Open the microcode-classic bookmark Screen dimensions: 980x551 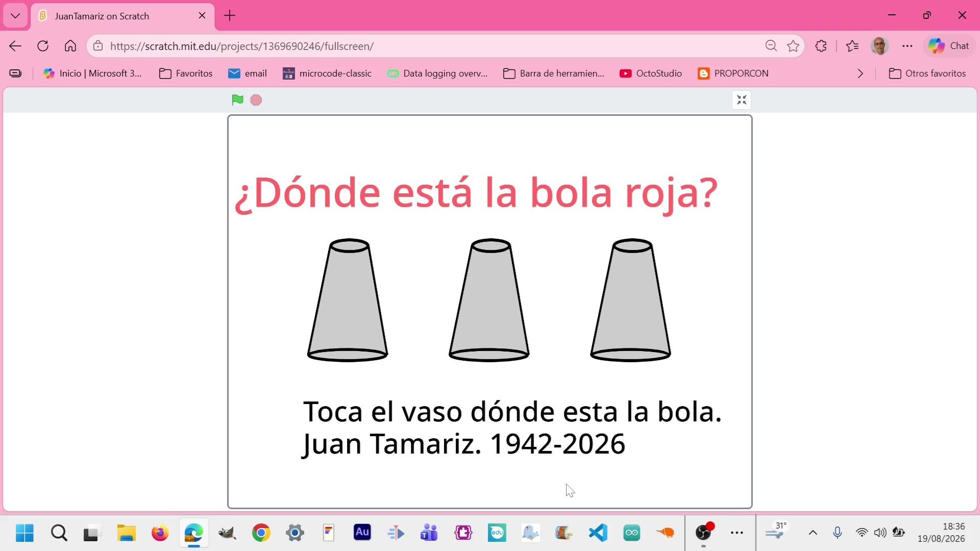tap(327, 73)
